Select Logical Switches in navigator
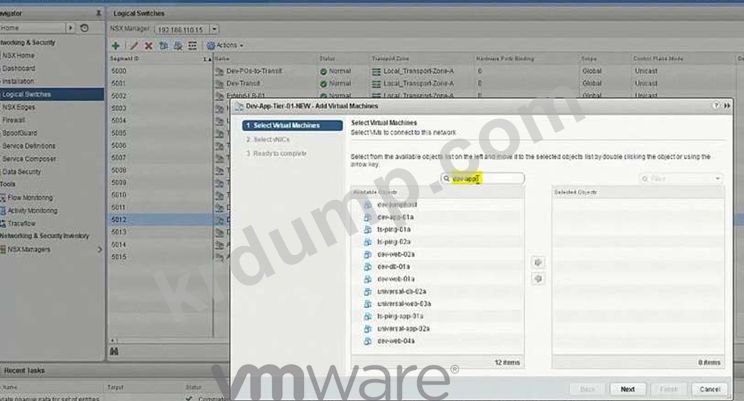 coord(52,94)
